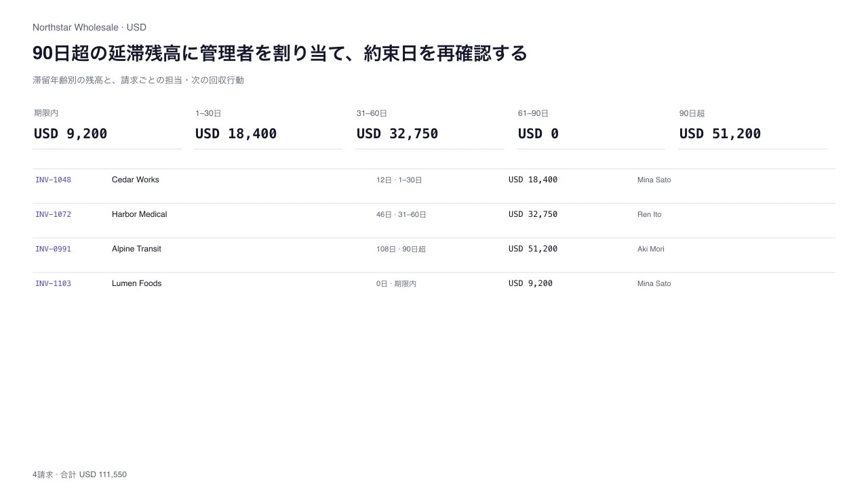This screenshot has width=868, height=488.
Task: Select owner Mina Sato in INV-1048 row
Action: [654, 180]
